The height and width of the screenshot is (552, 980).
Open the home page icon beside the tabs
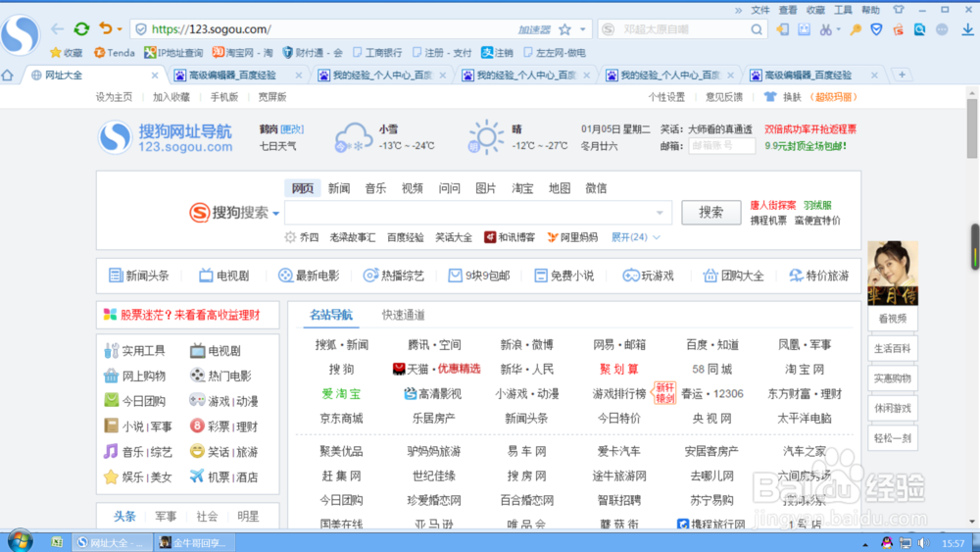coord(8,75)
